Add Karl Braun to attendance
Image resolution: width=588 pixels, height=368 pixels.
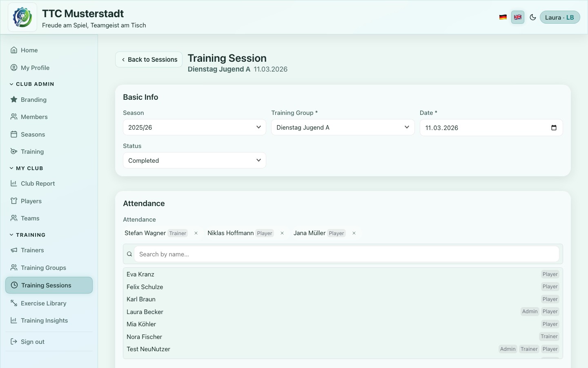coord(343,299)
